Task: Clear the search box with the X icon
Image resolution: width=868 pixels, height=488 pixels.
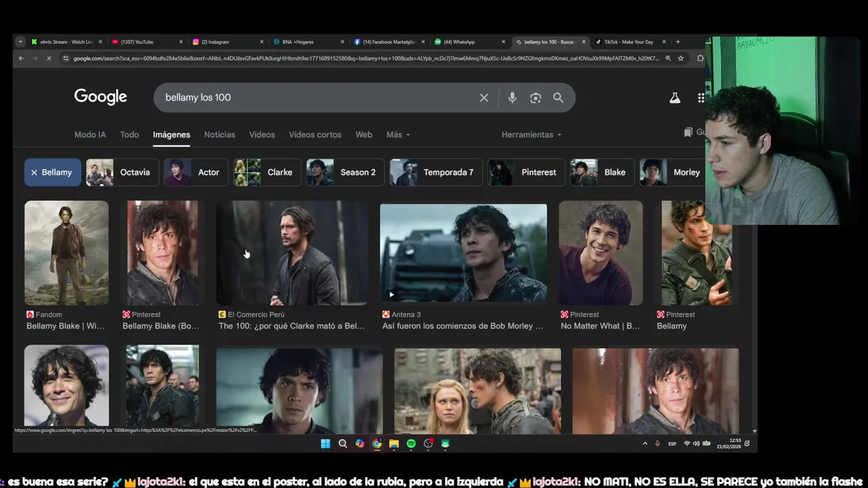Action: [484, 98]
